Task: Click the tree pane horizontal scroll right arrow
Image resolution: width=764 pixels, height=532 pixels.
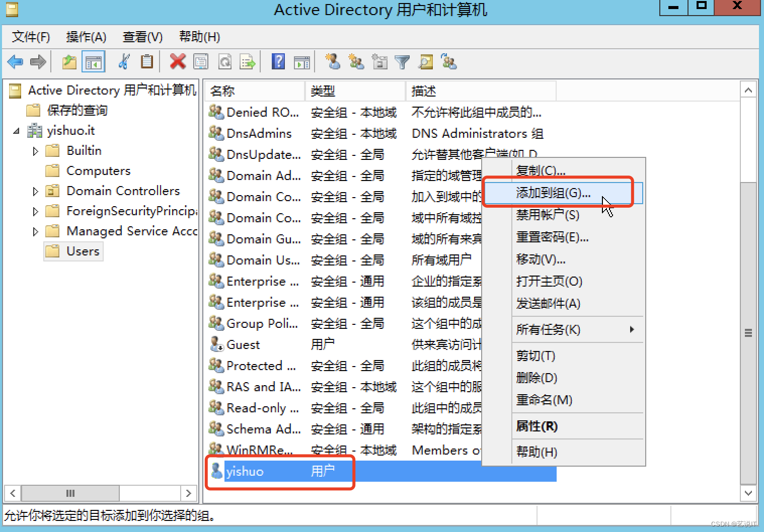Action: pyautogui.click(x=189, y=493)
